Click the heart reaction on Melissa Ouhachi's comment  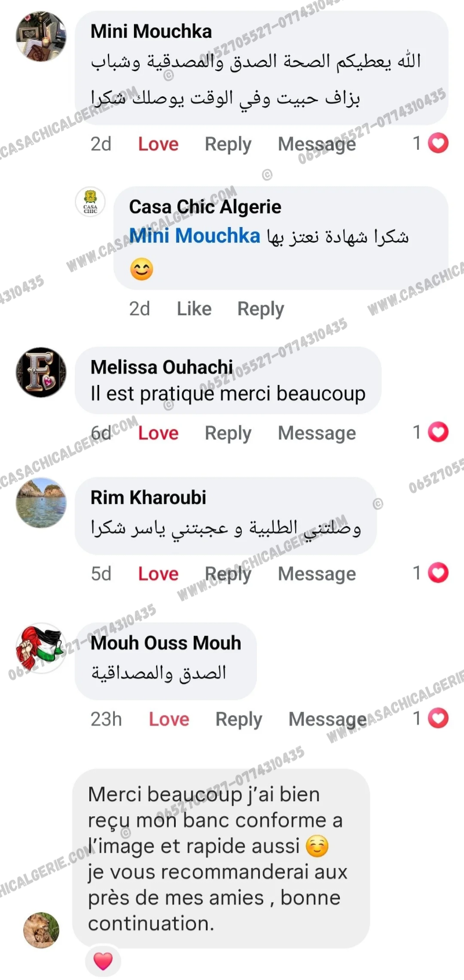coord(438,432)
